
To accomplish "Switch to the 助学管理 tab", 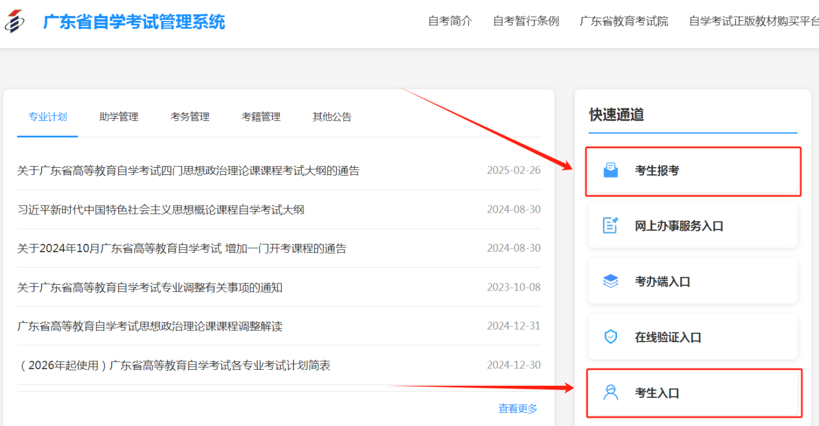I will pyautogui.click(x=119, y=117).
